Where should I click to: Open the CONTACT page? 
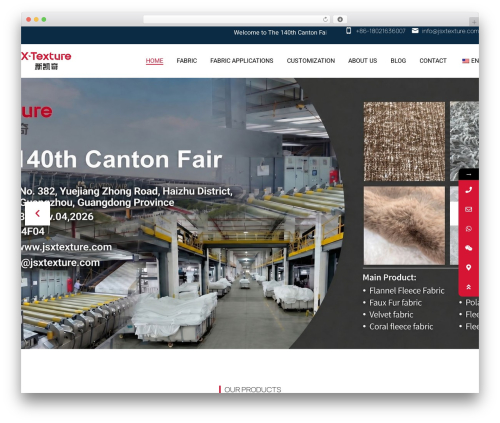pyautogui.click(x=433, y=61)
